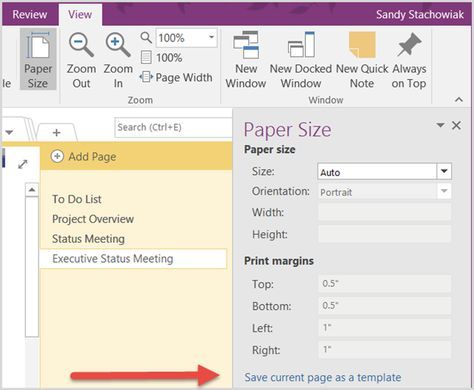Click the Search (Ctrl+E) box

[173, 127]
